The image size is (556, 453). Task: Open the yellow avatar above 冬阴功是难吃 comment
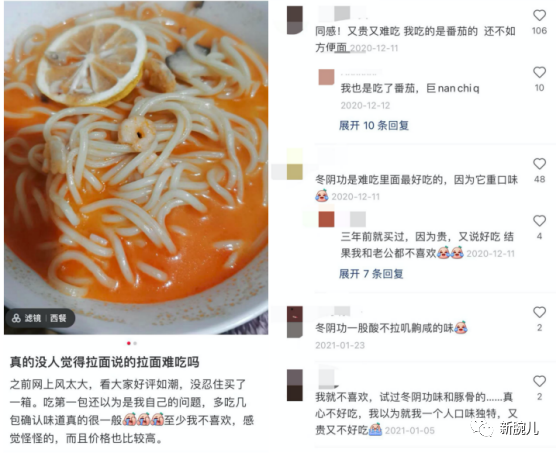click(x=295, y=165)
